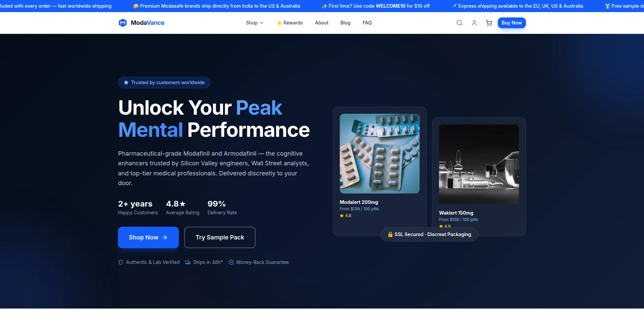Click 'From $139 / 100 pills' price
The height and width of the screenshot is (333, 644).
click(359, 209)
